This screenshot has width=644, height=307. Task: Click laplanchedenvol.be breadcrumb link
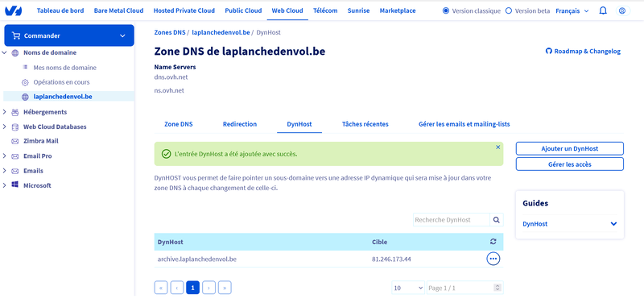(221, 32)
